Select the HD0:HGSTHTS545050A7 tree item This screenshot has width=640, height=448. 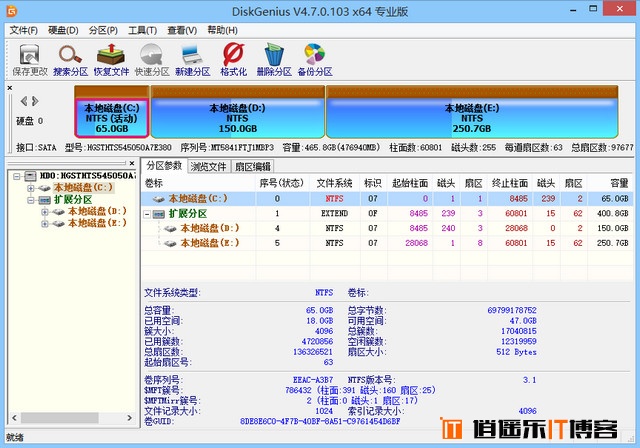[87, 176]
